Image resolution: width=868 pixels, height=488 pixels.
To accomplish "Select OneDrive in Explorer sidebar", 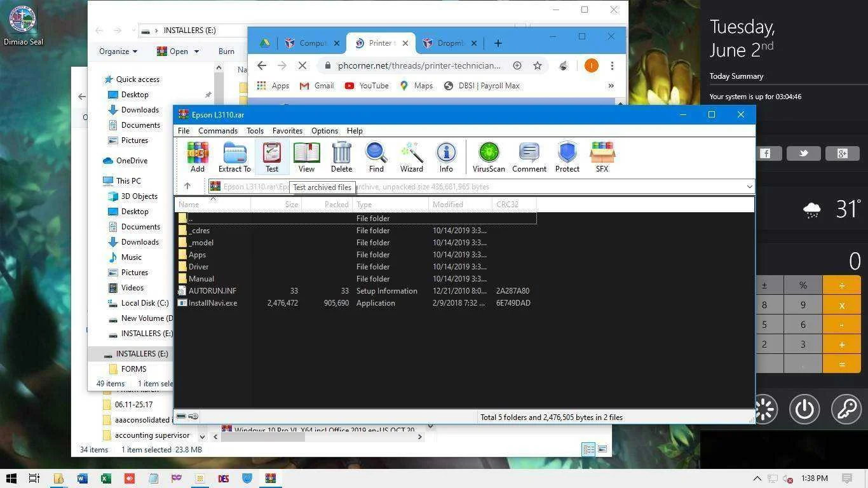I will (x=132, y=161).
